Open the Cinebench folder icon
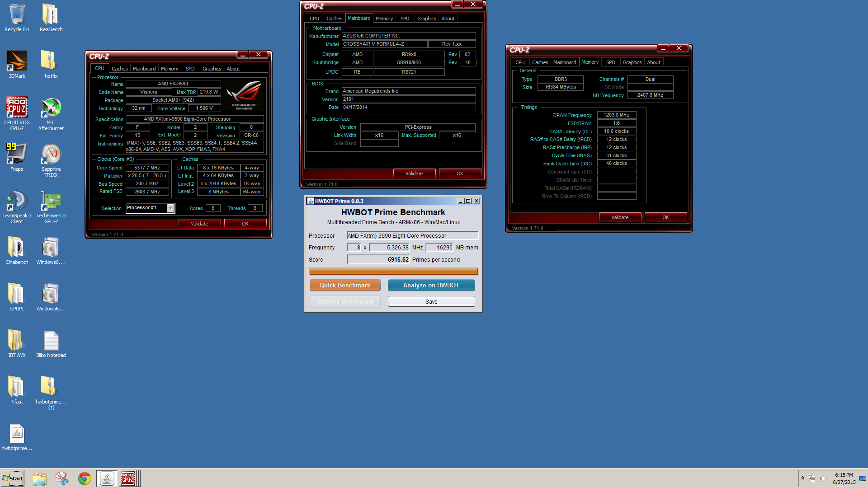This screenshot has height=488, width=868. click(17, 251)
